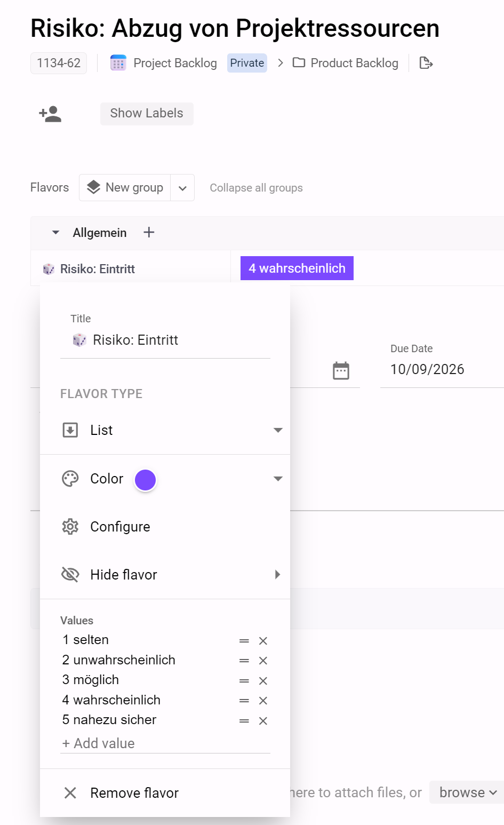The image size is (504, 825).
Task: Choose Remove flavor from the menu
Action: pos(165,793)
